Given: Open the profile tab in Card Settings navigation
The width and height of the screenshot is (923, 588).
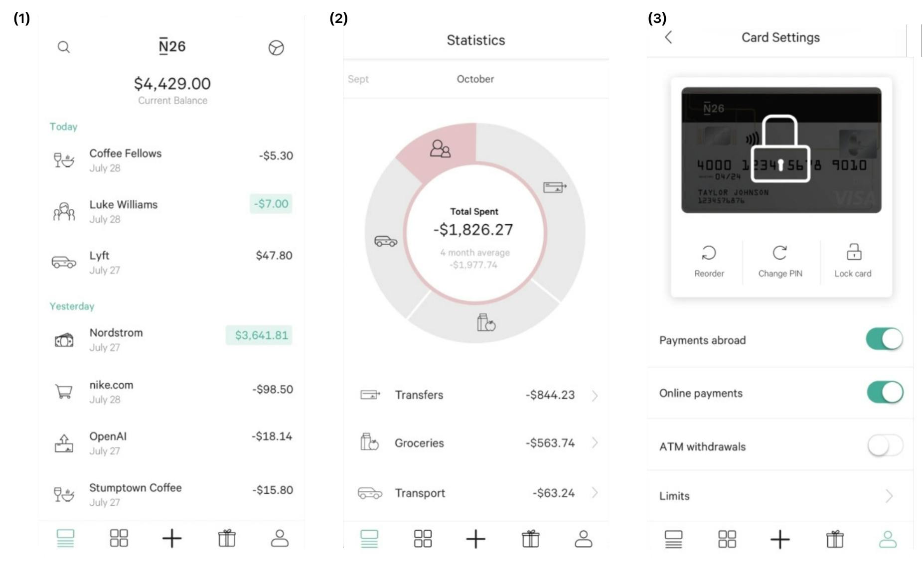Looking at the screenshot, I should click(x=888, y=539).
